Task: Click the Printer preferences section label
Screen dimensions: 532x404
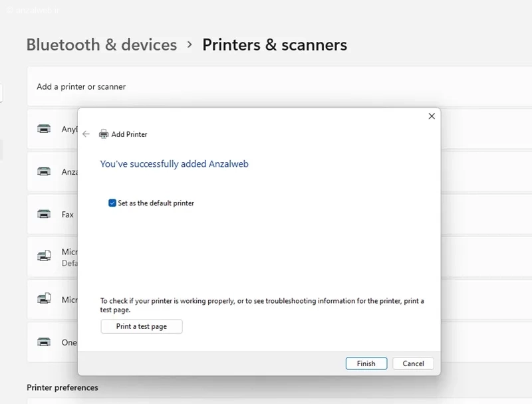Action: point(63,387)
